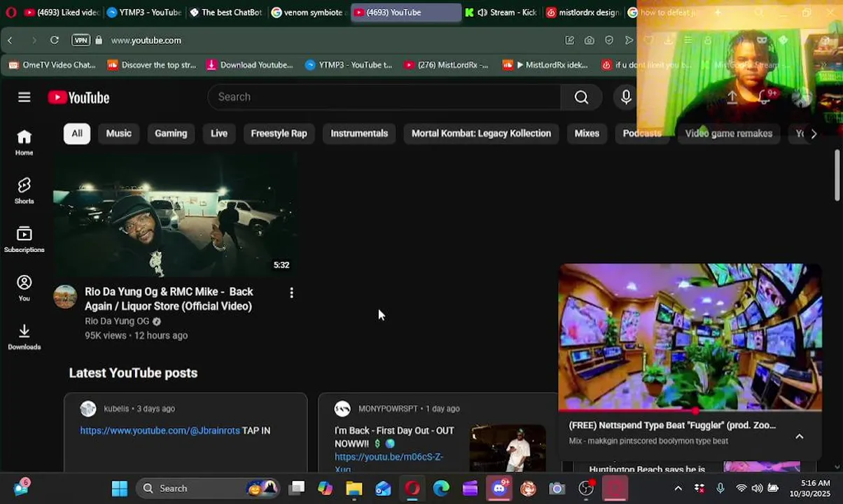Select the Instrumentals chip

[x=359, y=133]
